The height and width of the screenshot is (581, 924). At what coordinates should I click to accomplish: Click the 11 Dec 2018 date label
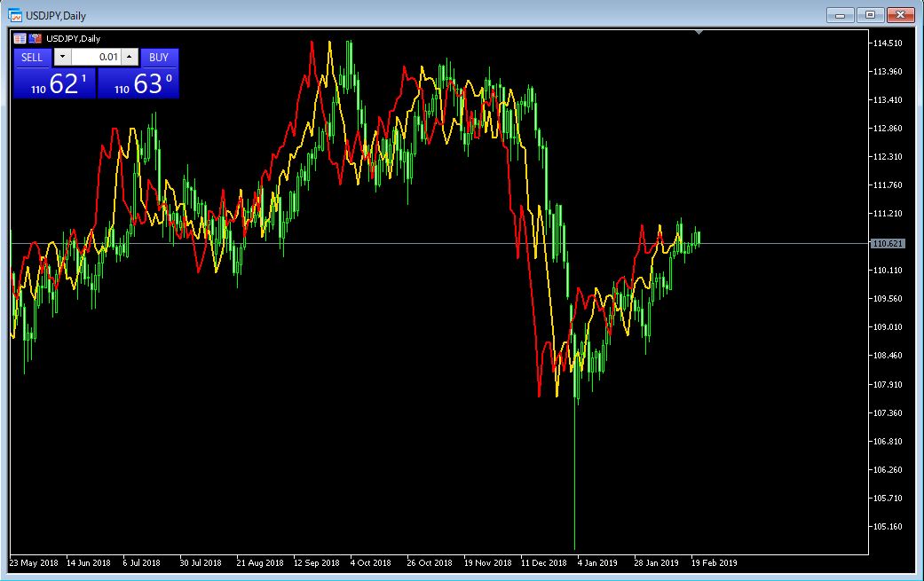click(544, 562)
